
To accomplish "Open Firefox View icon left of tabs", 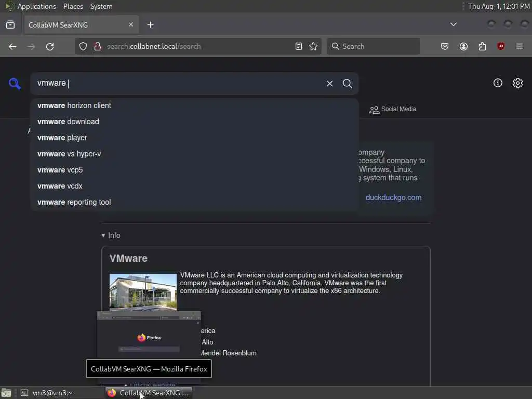I will [x=10, y=25].
